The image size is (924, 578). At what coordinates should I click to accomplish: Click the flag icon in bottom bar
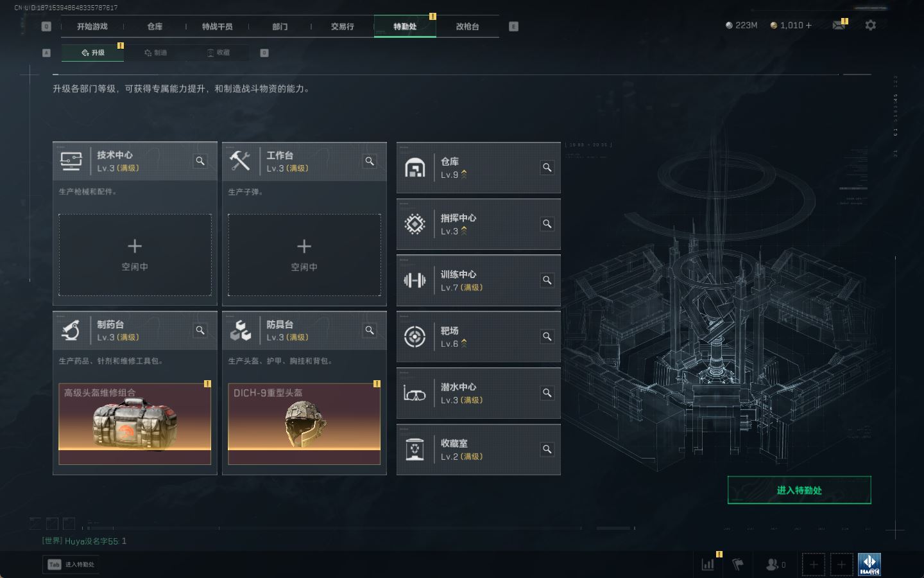pyautogui.click(x=738, y=565)
